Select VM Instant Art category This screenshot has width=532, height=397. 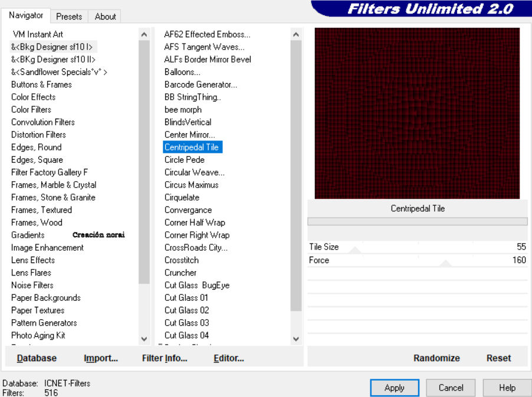38,34
